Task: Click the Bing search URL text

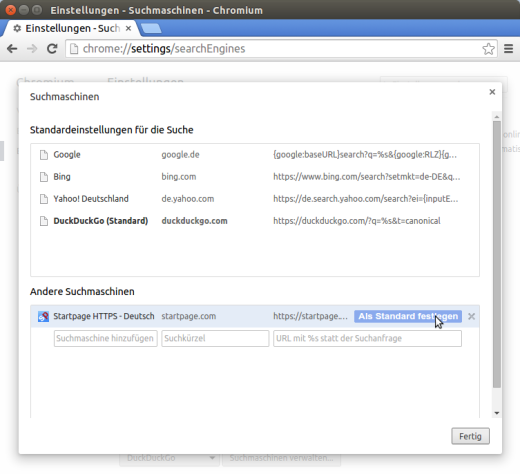Action: tap(367, 177)
